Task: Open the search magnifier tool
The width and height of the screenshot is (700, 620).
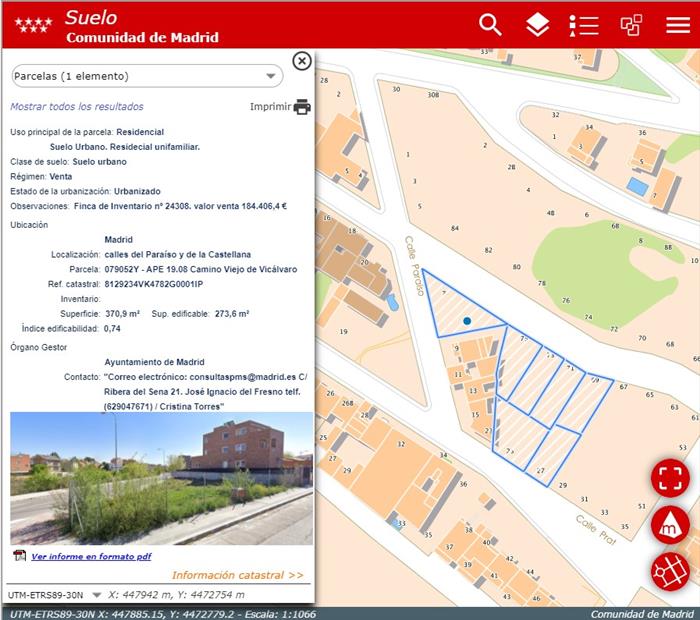Action: 490,25
